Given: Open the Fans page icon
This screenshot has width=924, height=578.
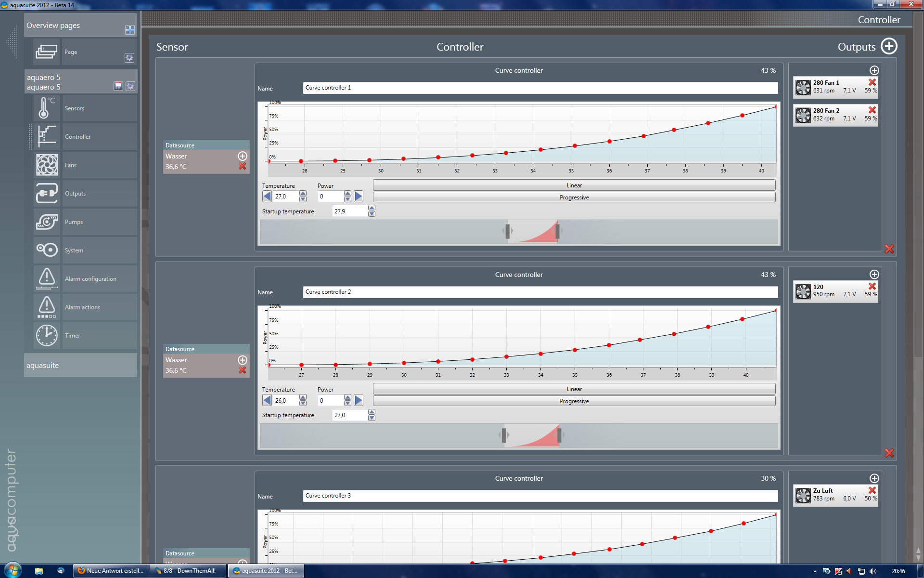Looking at the screenshot, I should [x=46, y=165].
